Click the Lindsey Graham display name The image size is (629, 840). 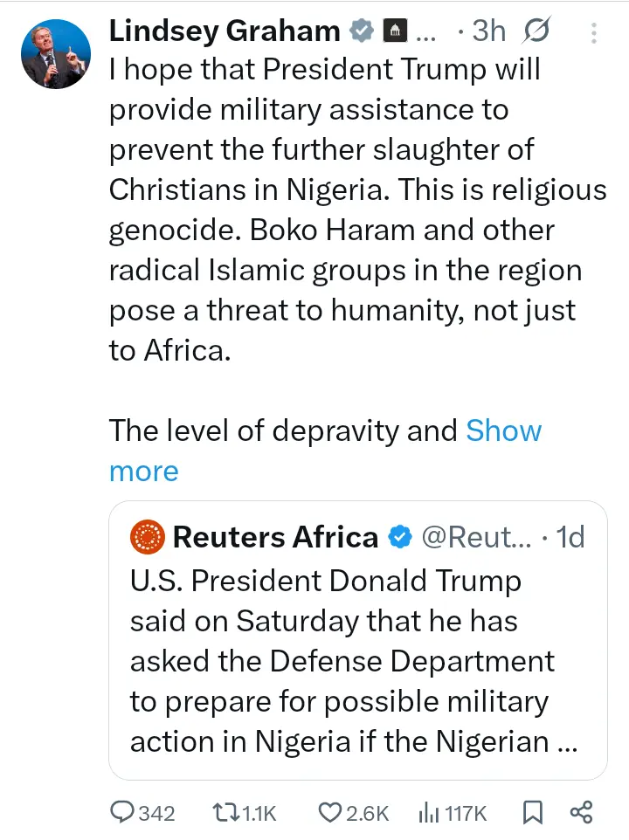tap(225, 31)
